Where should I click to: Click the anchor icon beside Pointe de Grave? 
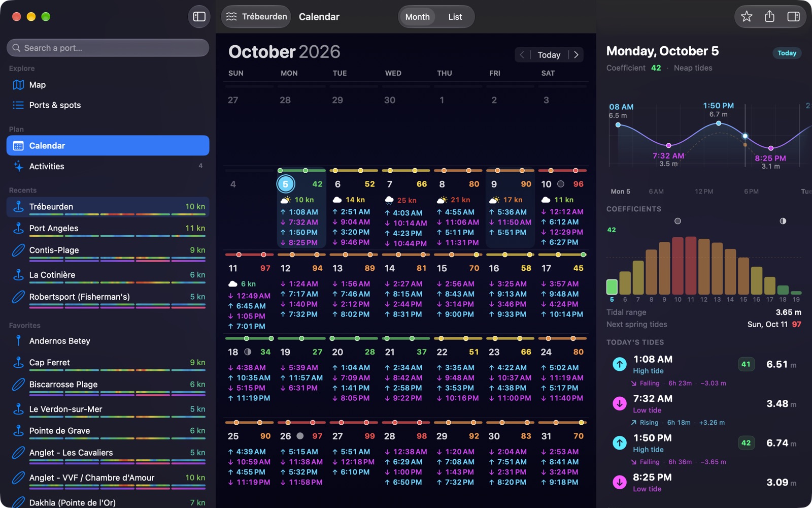click(x=18, y=431)
